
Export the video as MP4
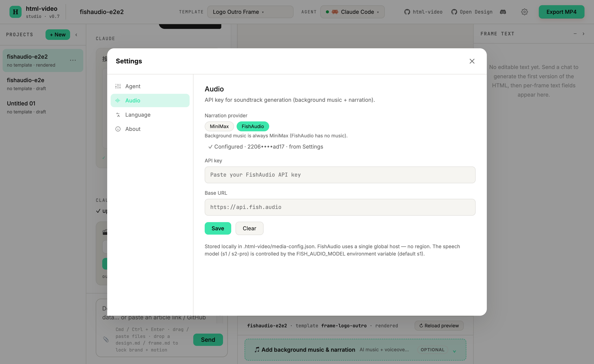[561, 12]
